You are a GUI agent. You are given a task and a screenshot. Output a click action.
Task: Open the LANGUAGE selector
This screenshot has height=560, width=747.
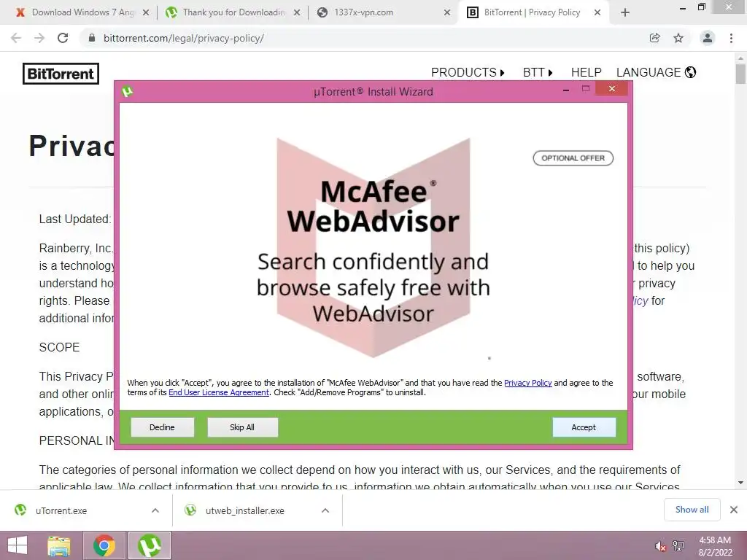[x=656, y=72]
